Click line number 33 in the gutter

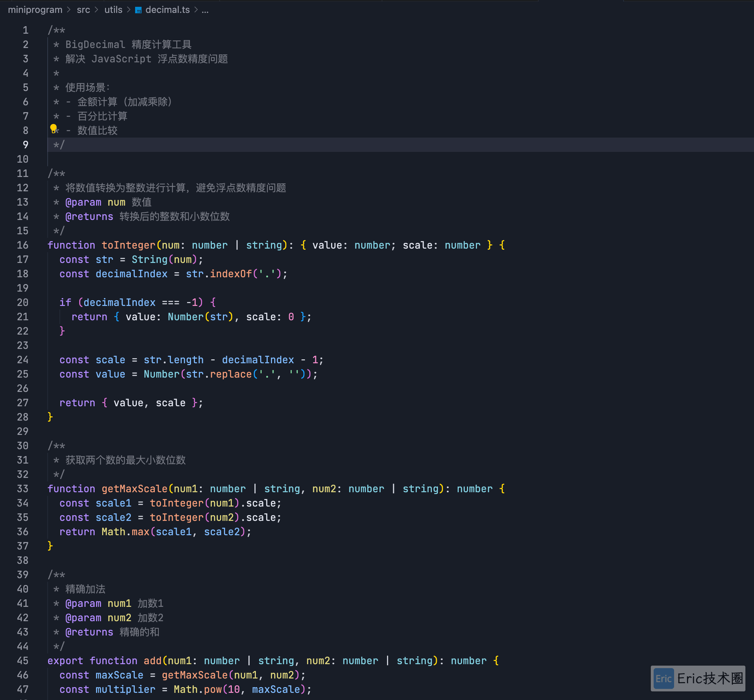point(23,489)
